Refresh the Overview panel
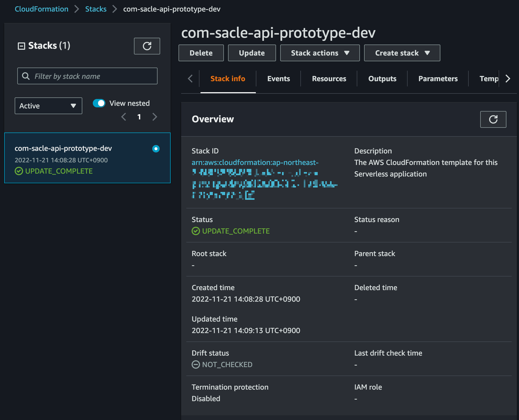Viewport: 519px width, 420px height. tap(493, 119)
